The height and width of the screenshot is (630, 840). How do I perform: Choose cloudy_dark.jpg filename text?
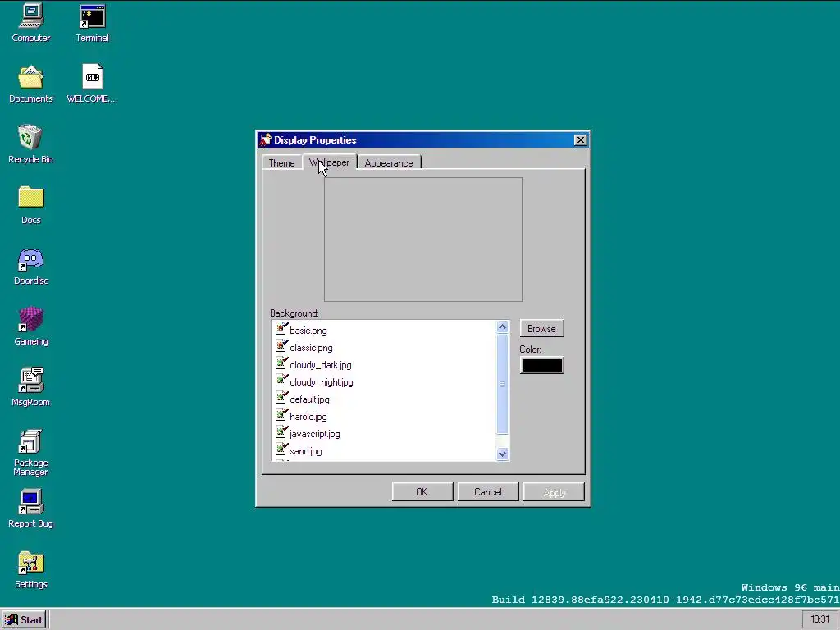[x=321, y=365]
